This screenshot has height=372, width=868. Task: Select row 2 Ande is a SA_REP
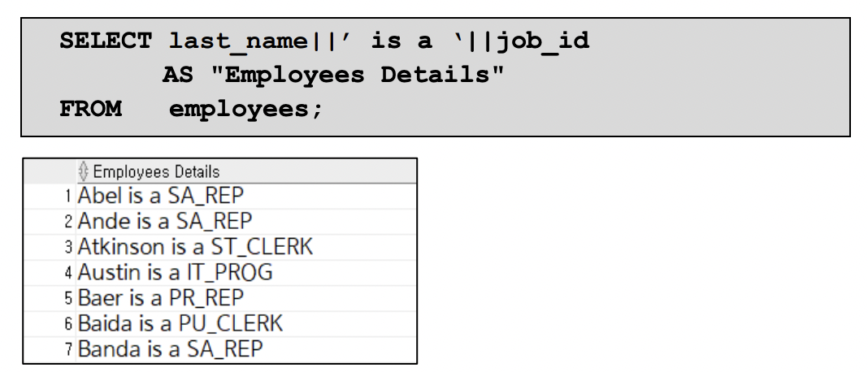[x=246, y=222]
